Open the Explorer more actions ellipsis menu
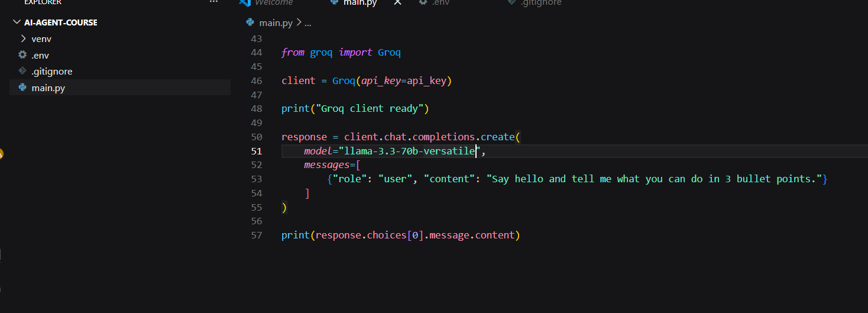This screenshot has width=868, height=313. [214, 2]
